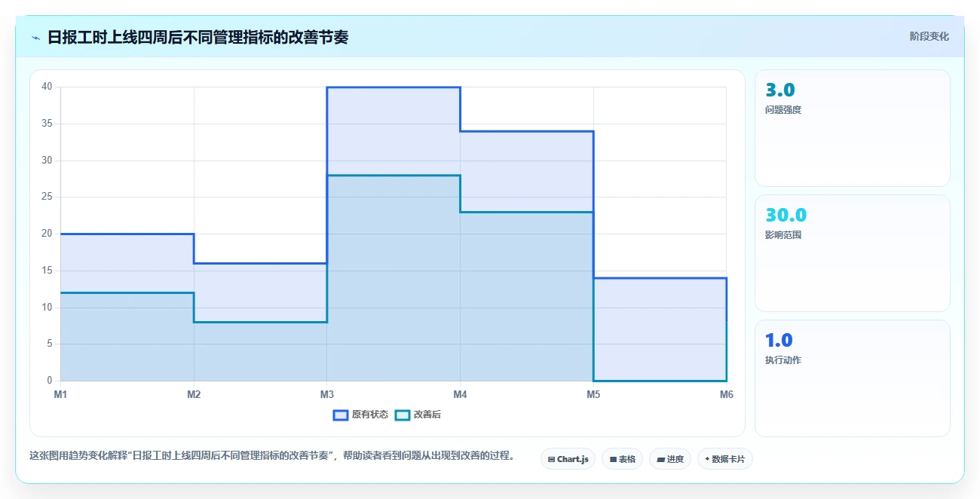Click the 40 y-axis tick label
This screenshot has height=499, width=980.
(47, 87)
